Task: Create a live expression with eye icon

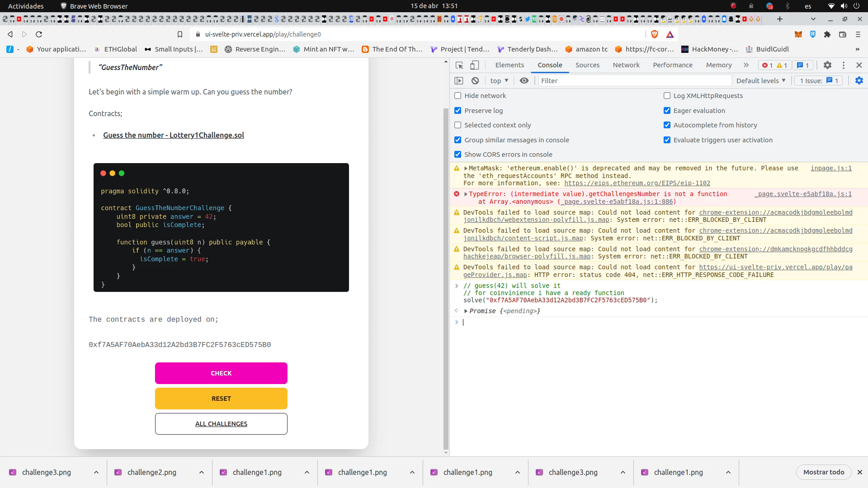Action: click(524, 80)
